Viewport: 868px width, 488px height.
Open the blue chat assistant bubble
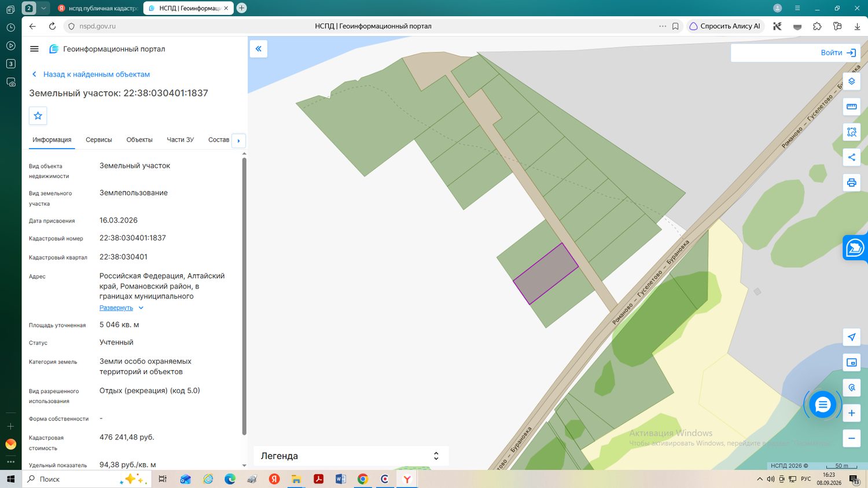pos(822,405)
